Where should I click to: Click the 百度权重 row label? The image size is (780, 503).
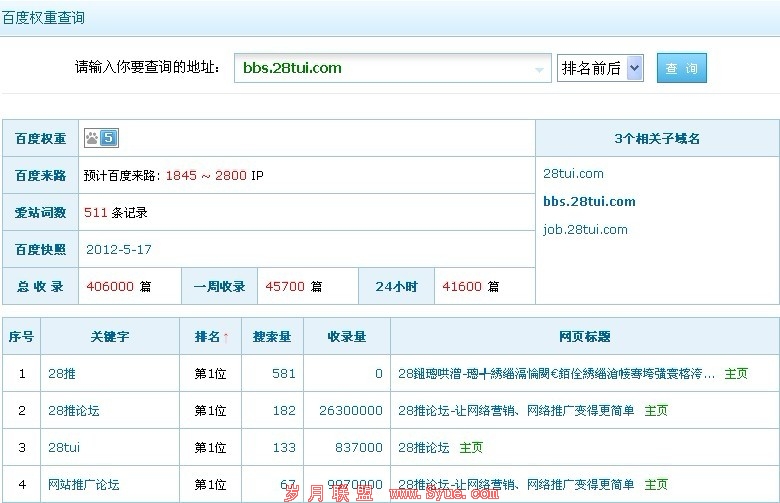[x=40, y=138]
